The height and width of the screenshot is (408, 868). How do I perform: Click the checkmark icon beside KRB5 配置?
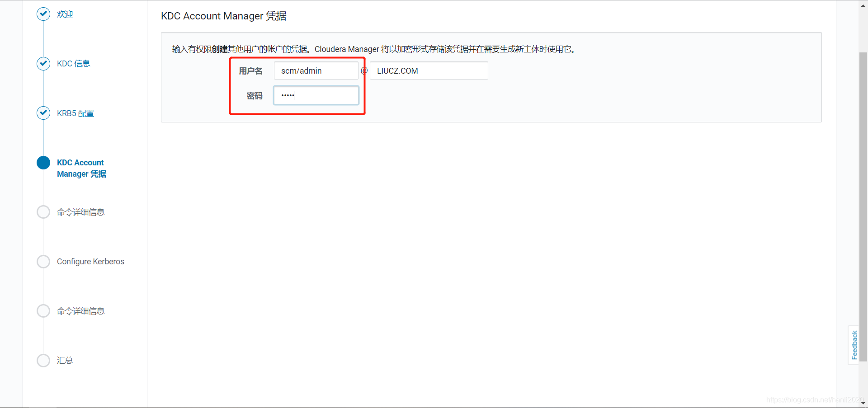[43, 113]
